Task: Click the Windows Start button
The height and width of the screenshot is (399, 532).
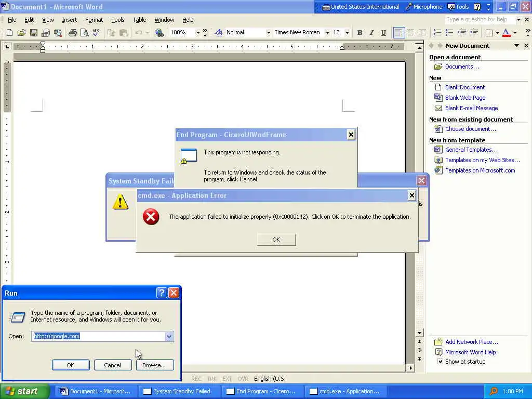Action: 24,391
